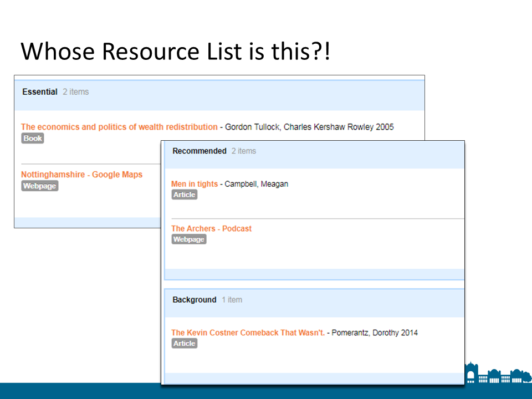Collapse the Recommended section header
Viewport: 532px width, 399px height.
tap(199, 151)
